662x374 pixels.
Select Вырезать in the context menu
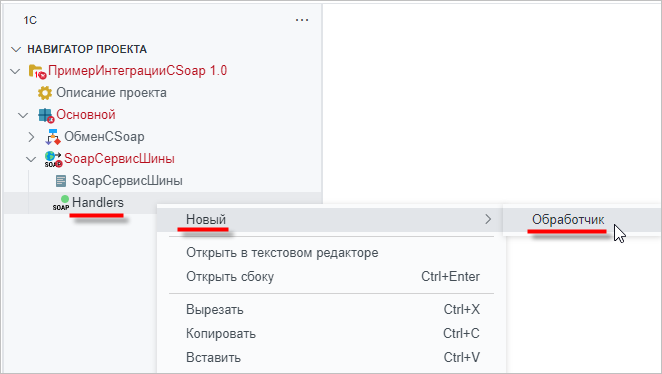point(331,309)
